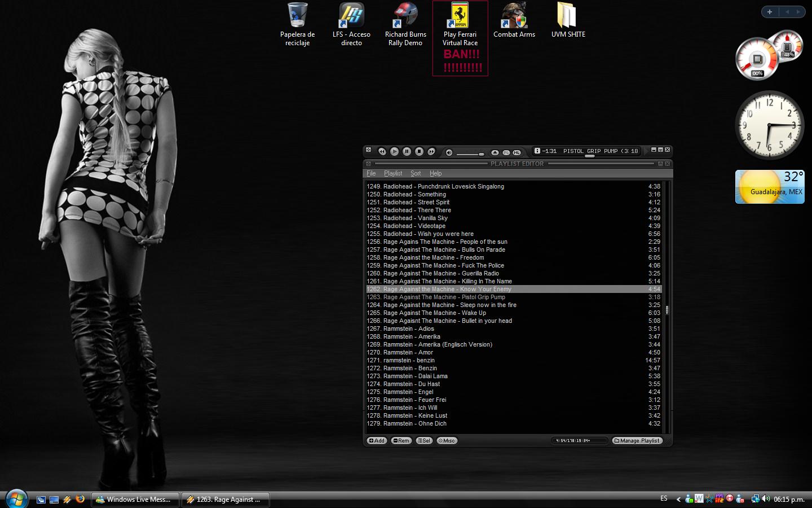Select track 1260 Guerilla Radio
This screenshot has height=508, width=812.
coord(513,273)
